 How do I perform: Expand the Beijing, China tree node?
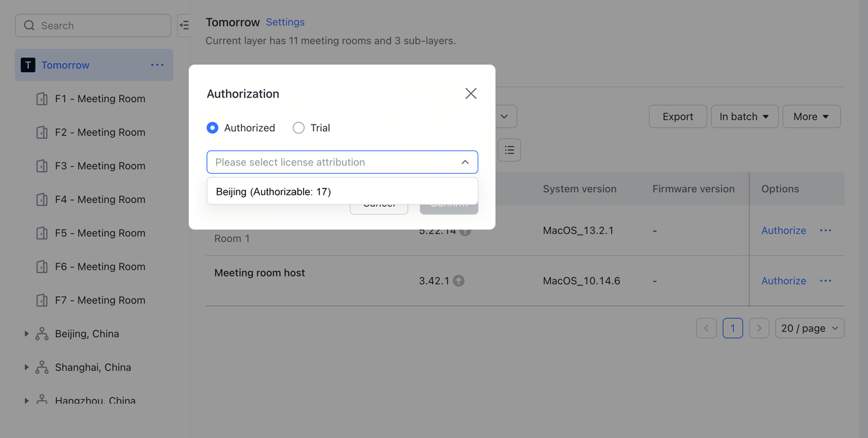pos(27,334)
